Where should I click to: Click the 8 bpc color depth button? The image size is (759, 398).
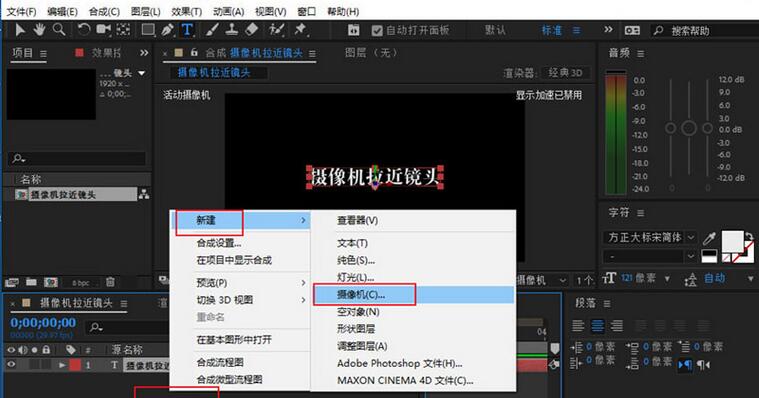[81, 282]
